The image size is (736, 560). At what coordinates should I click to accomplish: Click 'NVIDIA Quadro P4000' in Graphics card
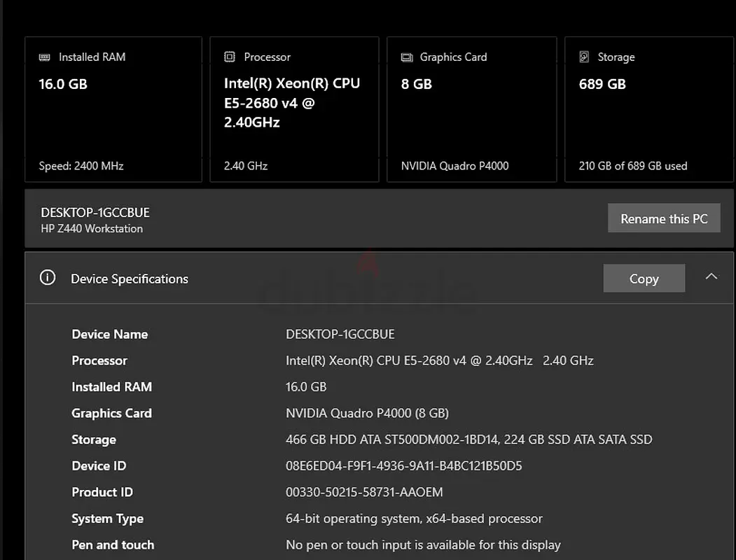pyautogui.click(x=455, y=166)
